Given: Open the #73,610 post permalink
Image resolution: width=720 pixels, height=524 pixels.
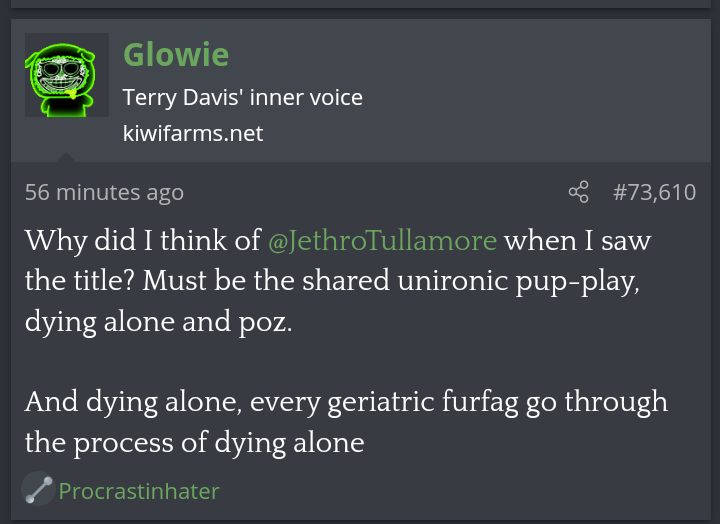Looking at the screenshot, I should (654, 192).
